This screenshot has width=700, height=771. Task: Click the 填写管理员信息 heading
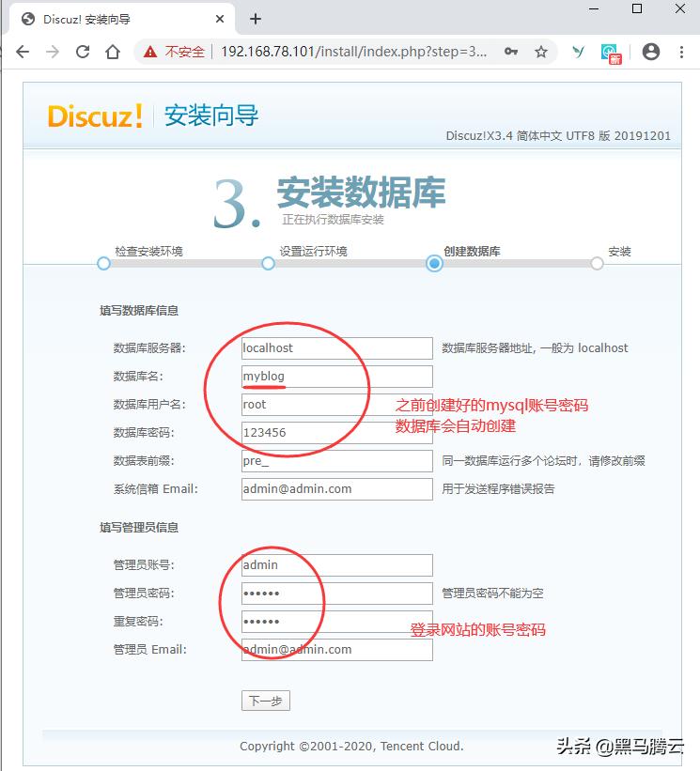[x=139, y=528]
